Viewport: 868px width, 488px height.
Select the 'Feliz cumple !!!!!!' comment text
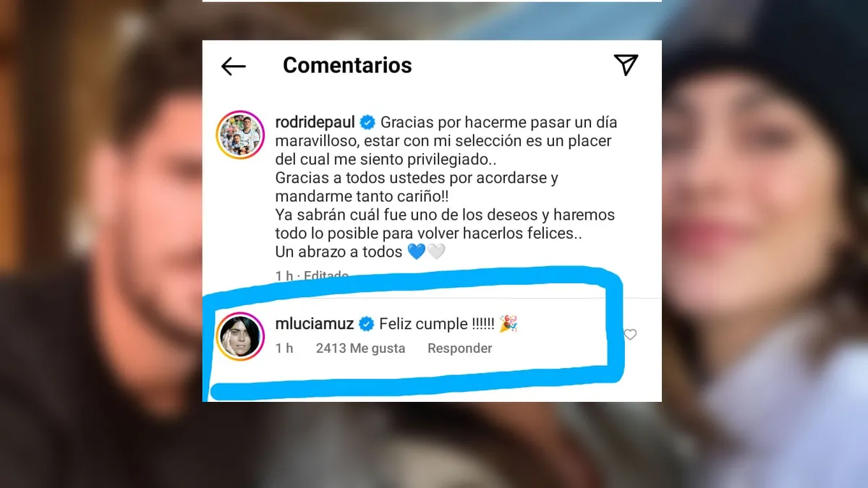436,325
